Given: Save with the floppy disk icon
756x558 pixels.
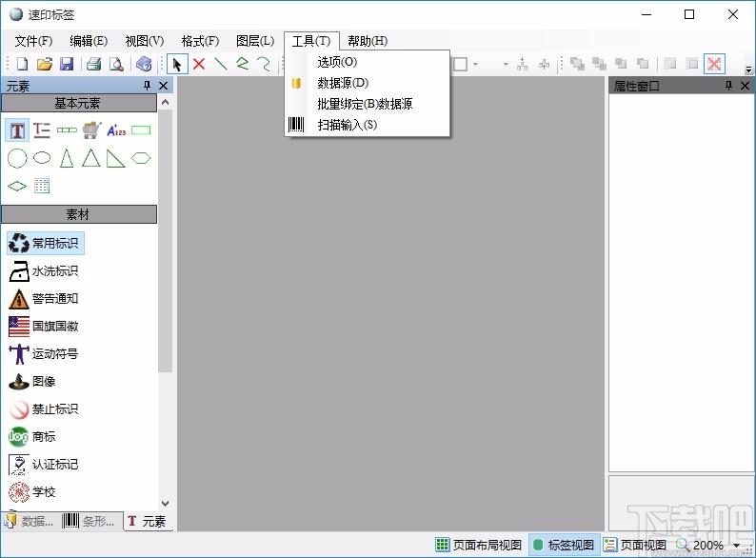Looking at the screenshot, I should 67,64.
